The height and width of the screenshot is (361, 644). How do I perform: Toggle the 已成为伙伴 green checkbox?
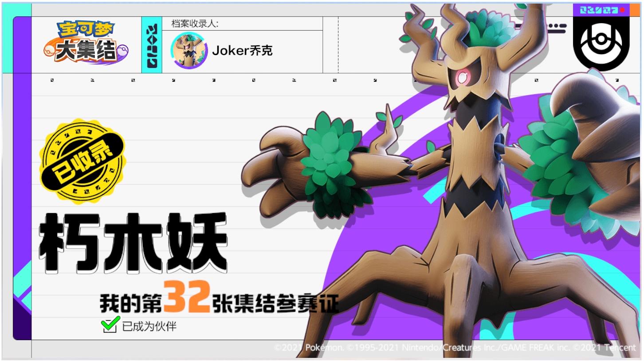tap(110, 325)
